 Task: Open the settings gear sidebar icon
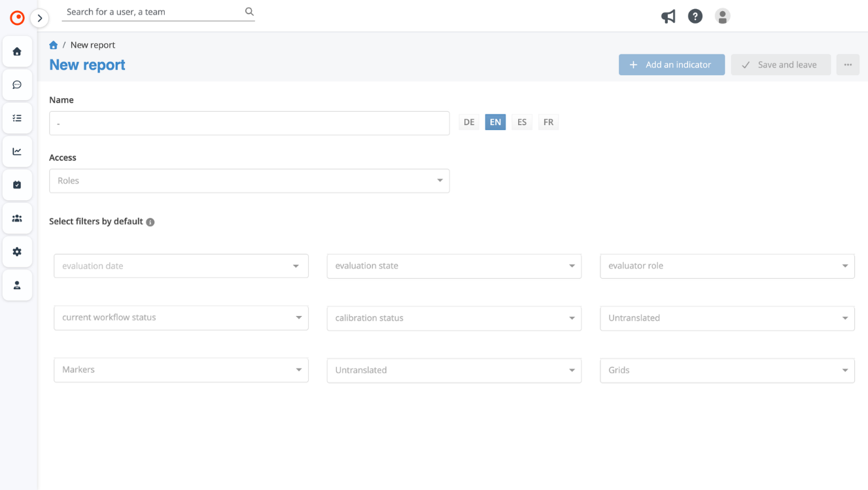(17, 252)
